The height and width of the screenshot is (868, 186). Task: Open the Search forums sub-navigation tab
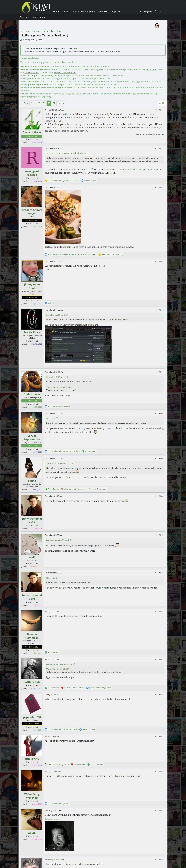[x=40, y=17]
